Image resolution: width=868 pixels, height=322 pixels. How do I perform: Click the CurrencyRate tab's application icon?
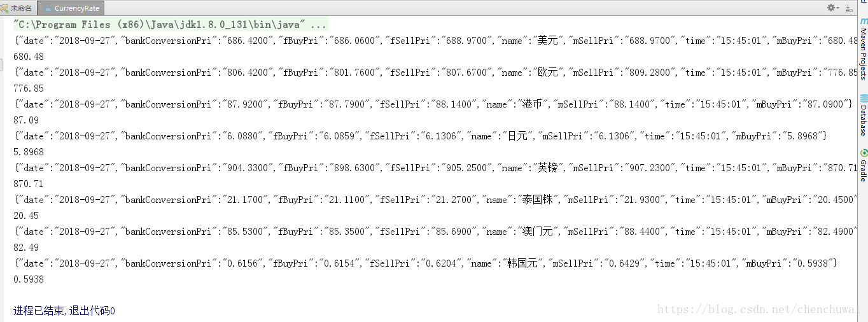tap(47, 8)
